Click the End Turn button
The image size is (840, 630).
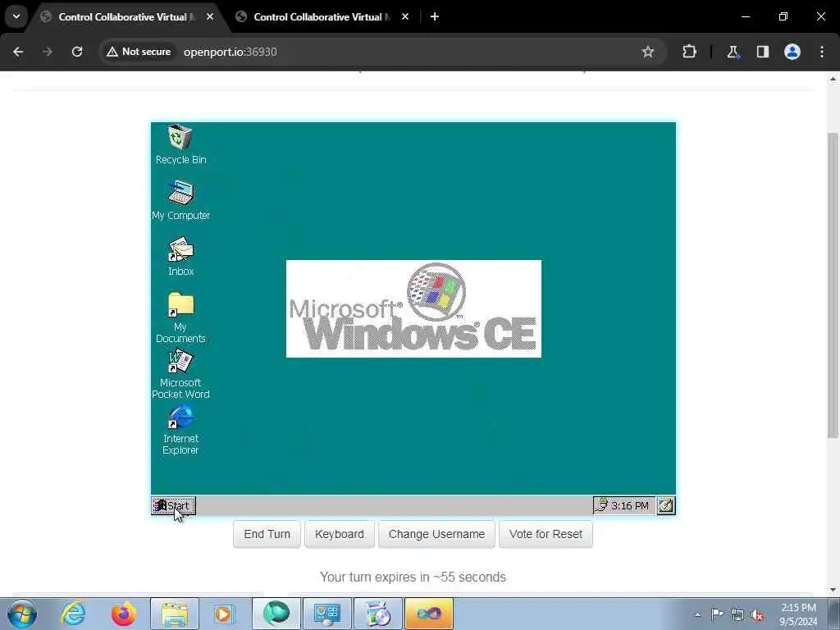tap(267, 534)
